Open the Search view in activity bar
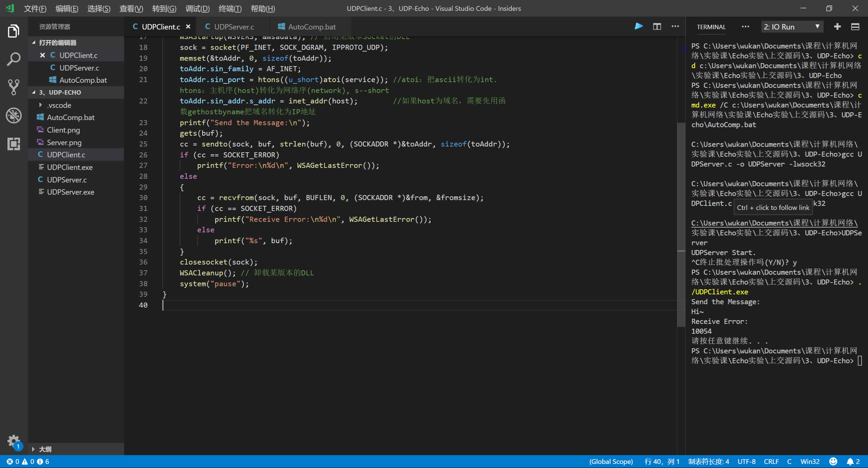Image resolution: width=868 pixels, height=468 pixels. pos(14,59)
